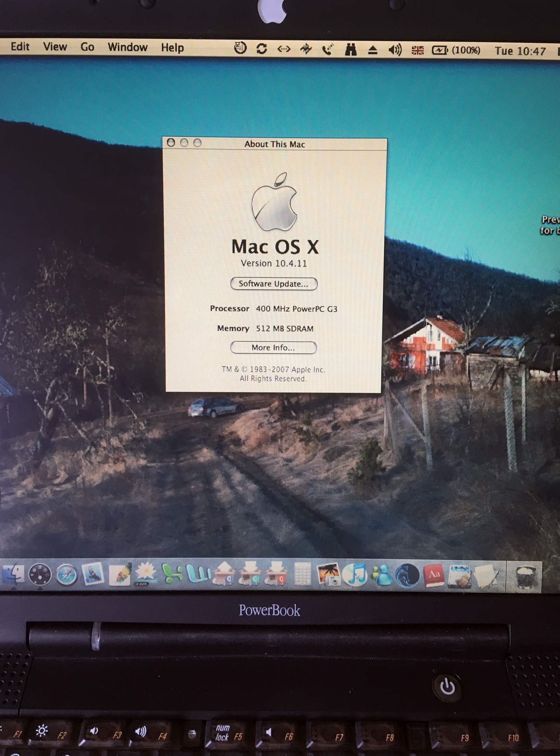Open the Trash in the Dock

(x=527, y=578)
